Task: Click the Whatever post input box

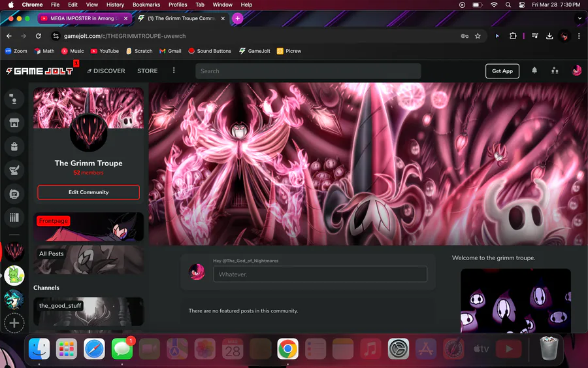Action: pyautogui.click(x=320, y=275)
